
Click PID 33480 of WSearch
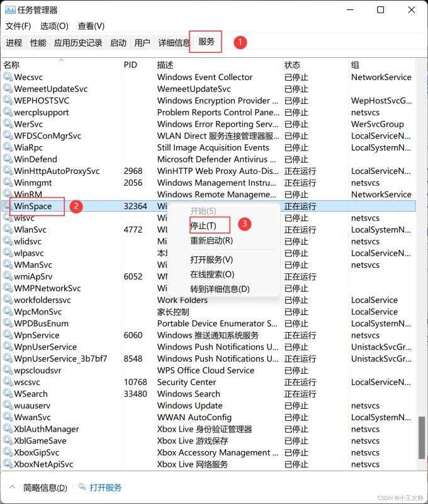click(x=135, y=394)
